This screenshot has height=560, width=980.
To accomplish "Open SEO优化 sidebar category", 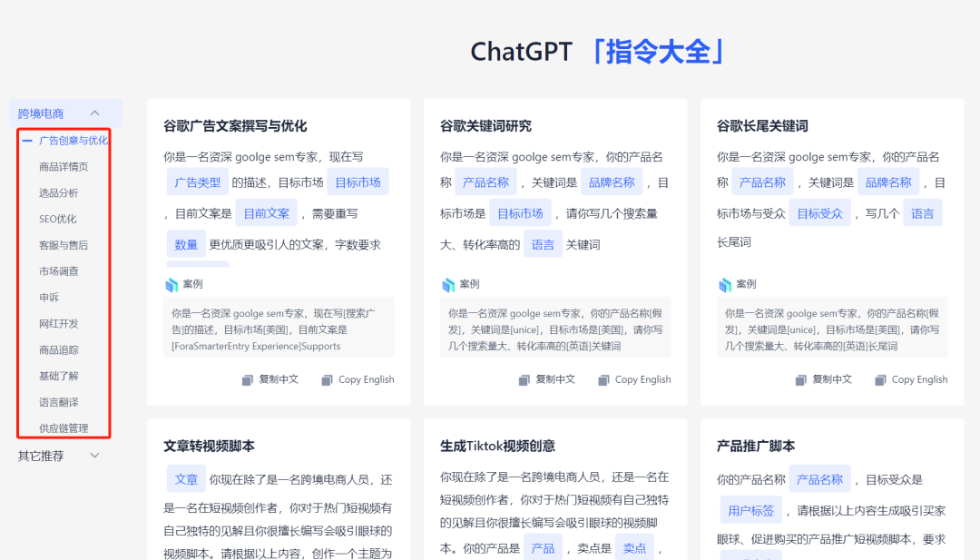I will point(58,219).
